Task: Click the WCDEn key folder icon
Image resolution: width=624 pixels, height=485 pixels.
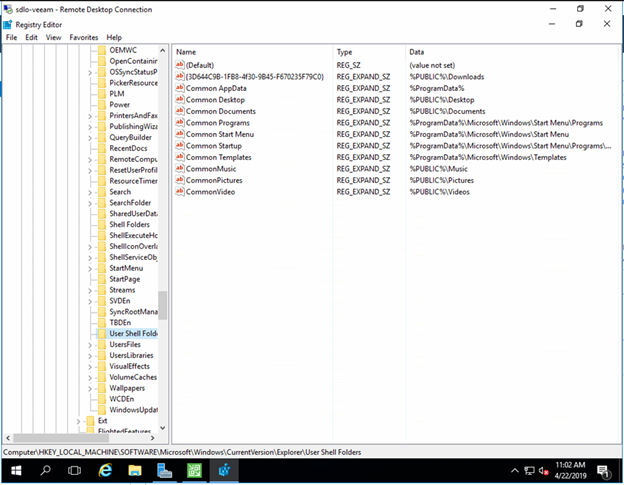Action: point(102,399)
